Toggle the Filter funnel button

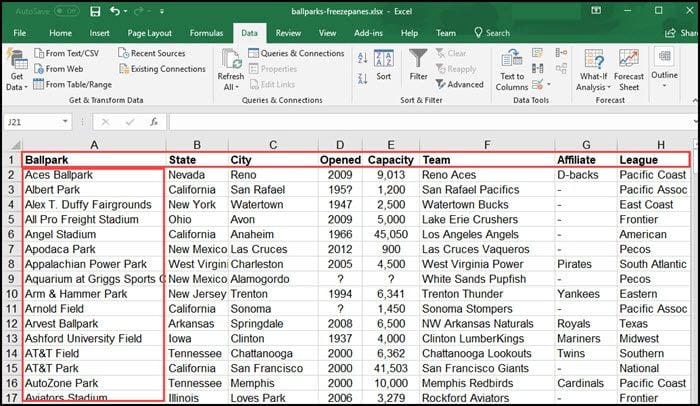click(418, 65)
